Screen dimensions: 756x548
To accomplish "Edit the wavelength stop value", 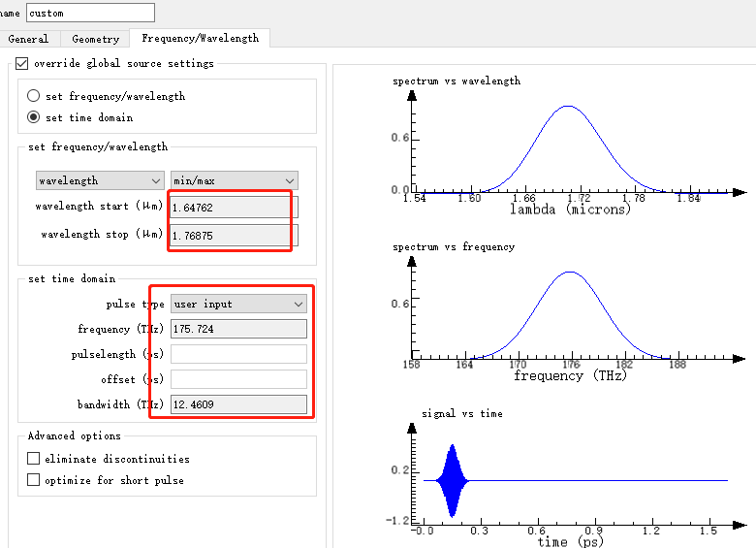I will (233, 235).
